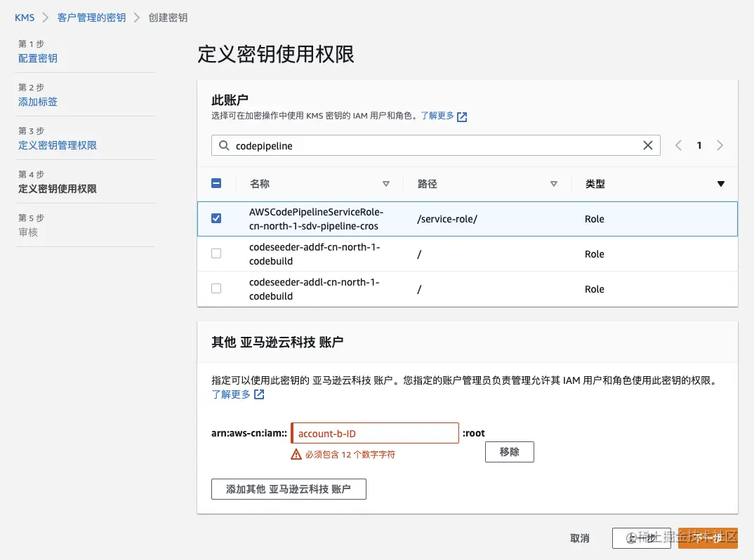Viewport: 754px width, 560px height.
Task: Open external link icon beside 了解更多 in 此账户
Action: 462,116
